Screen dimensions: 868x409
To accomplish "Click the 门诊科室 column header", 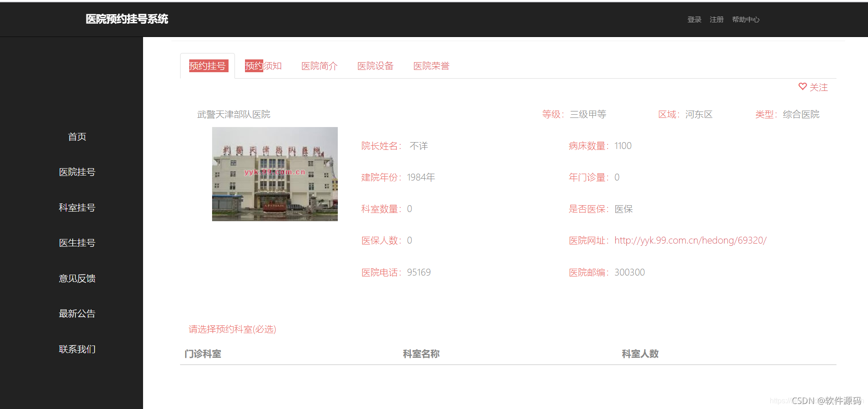I will click(203, 354).
